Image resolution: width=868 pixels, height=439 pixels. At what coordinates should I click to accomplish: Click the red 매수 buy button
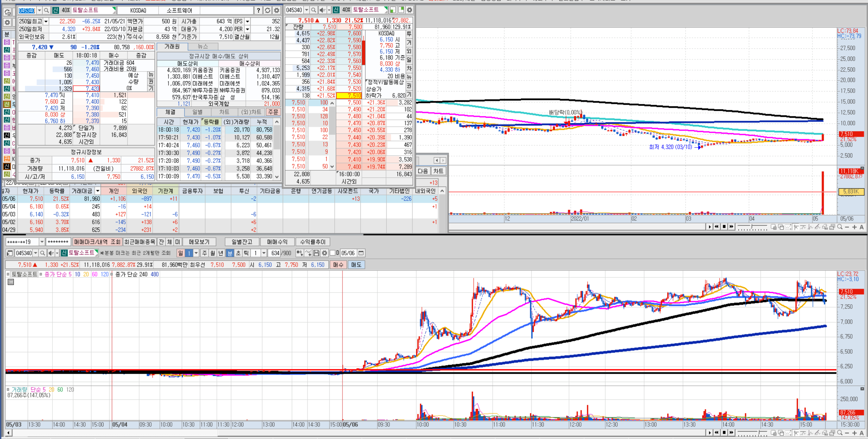338,265
